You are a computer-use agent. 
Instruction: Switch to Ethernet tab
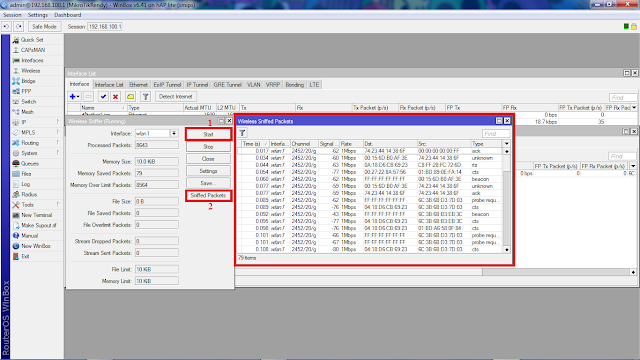pos(138,84)
